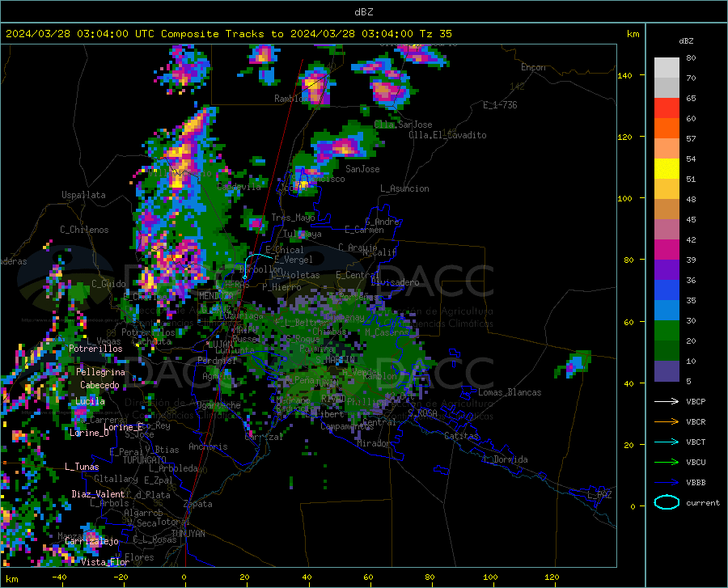
Task: Click the white VBCP arrow legend icon
Action: tap(667, 401)
